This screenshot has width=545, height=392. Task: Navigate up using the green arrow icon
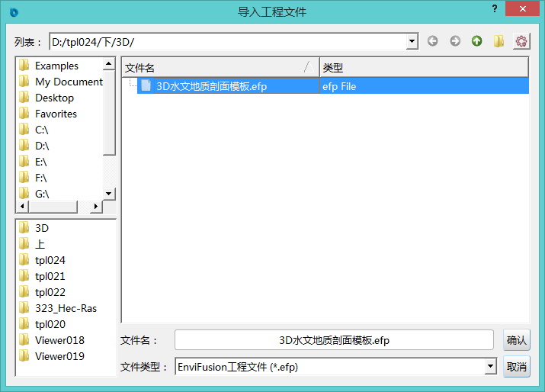click(x=477, y=41)
